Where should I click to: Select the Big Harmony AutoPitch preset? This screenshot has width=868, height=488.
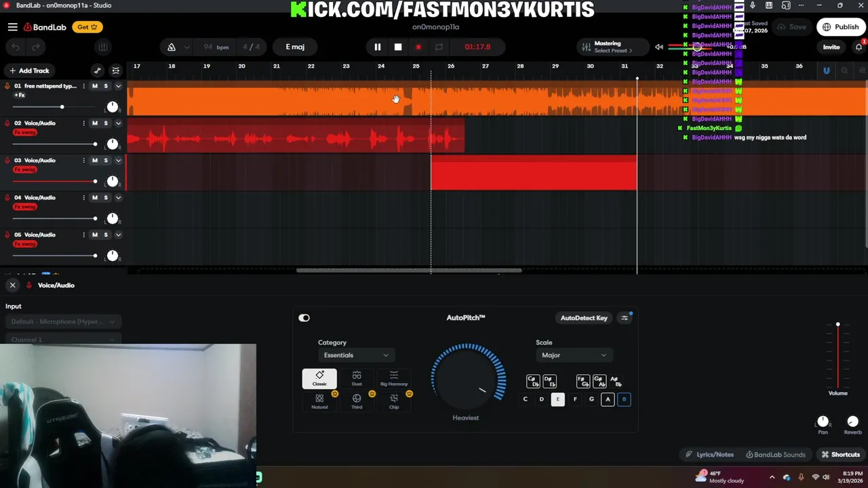tap(394, 379)
